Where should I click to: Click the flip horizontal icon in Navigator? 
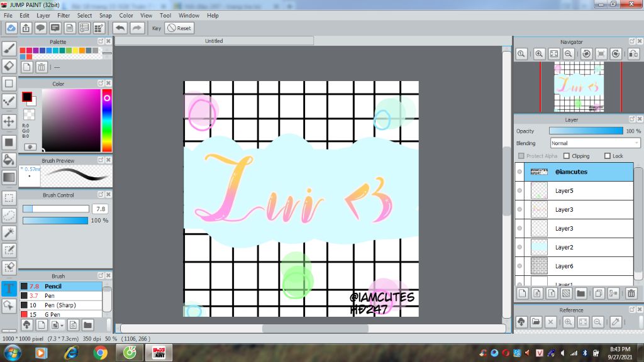634,54
